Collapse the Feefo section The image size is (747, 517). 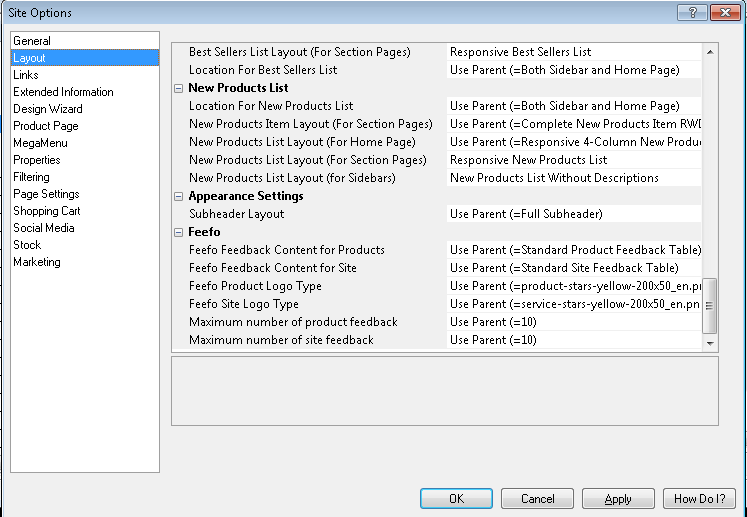tap(178, 232)
